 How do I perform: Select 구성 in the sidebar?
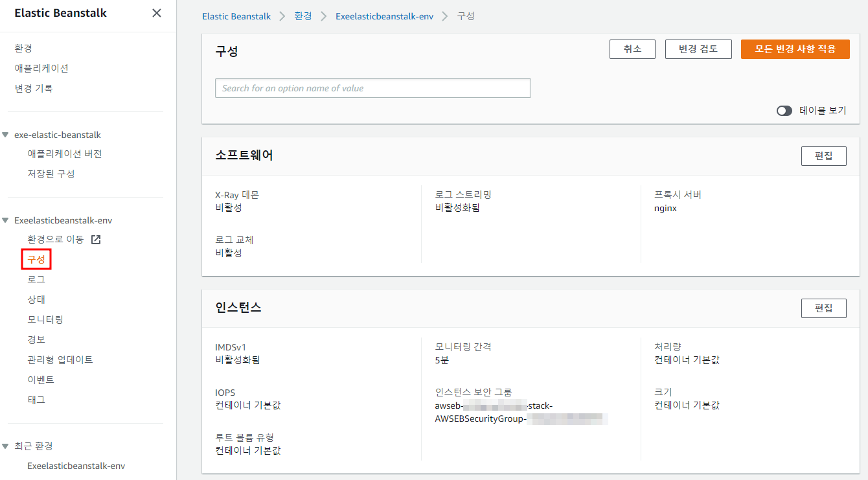(36, 259)
